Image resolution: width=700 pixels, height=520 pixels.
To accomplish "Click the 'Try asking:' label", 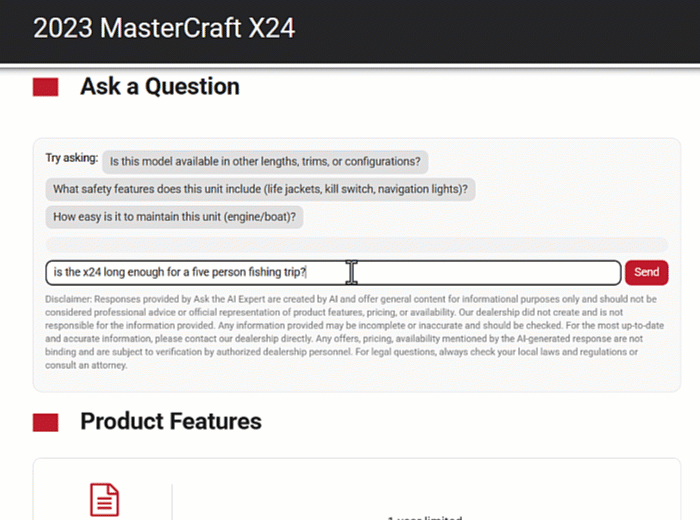I will tap(72, 158).
